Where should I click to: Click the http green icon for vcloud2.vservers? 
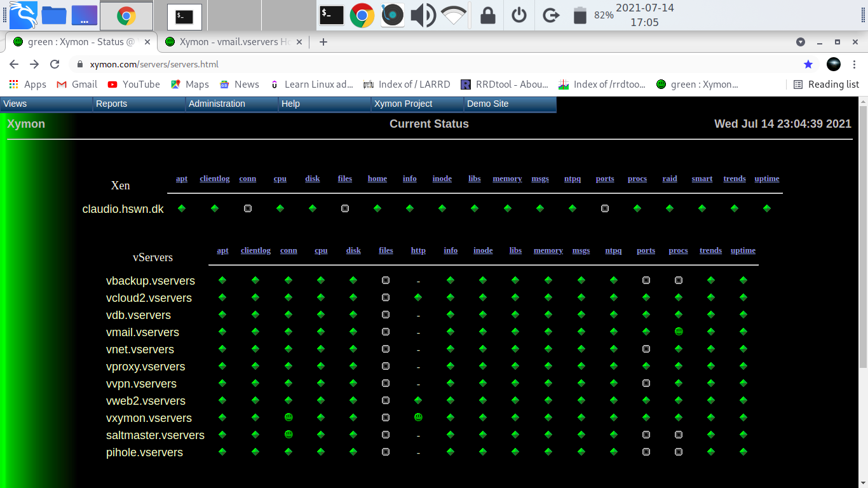coord(418,297)
